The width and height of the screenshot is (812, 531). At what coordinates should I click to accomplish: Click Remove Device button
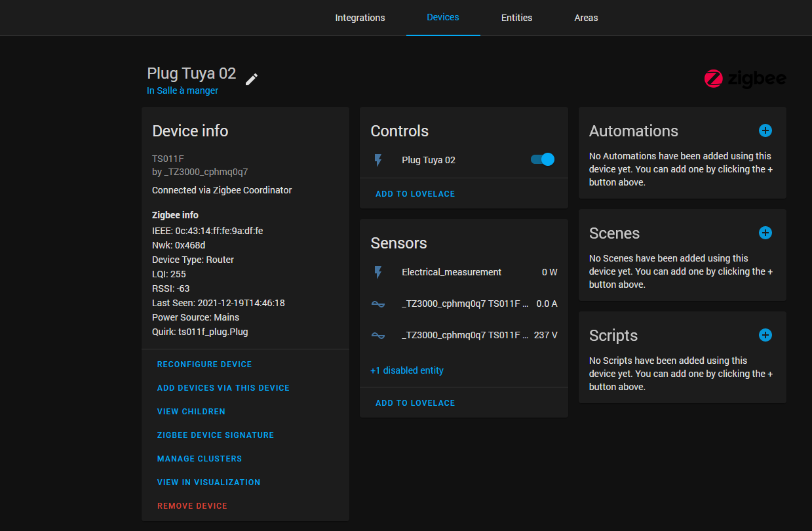pos(192,506)
